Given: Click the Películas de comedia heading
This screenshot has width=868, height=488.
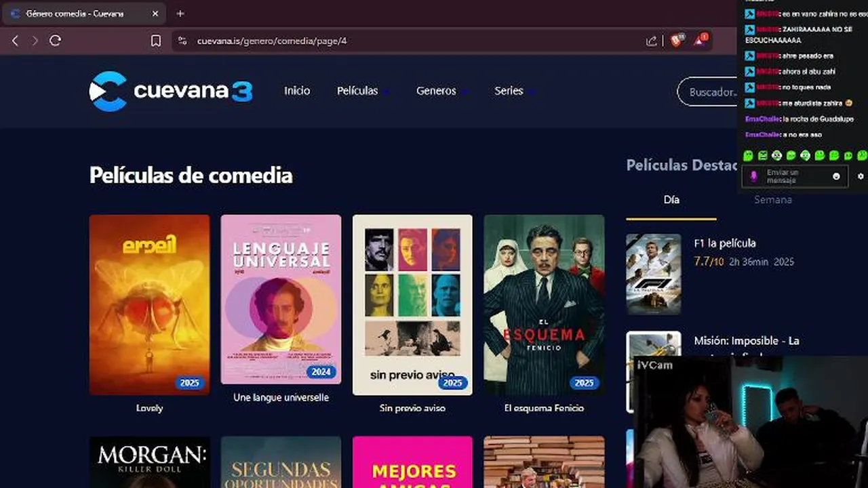Looking at the screenshot, I should tap(191, 176).
